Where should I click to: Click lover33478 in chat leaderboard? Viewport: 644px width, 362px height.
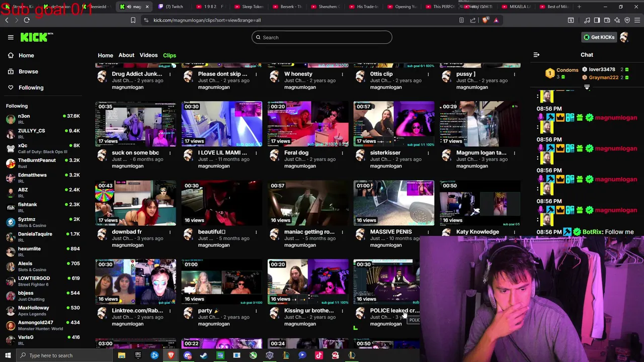click(x=602, y=69)
